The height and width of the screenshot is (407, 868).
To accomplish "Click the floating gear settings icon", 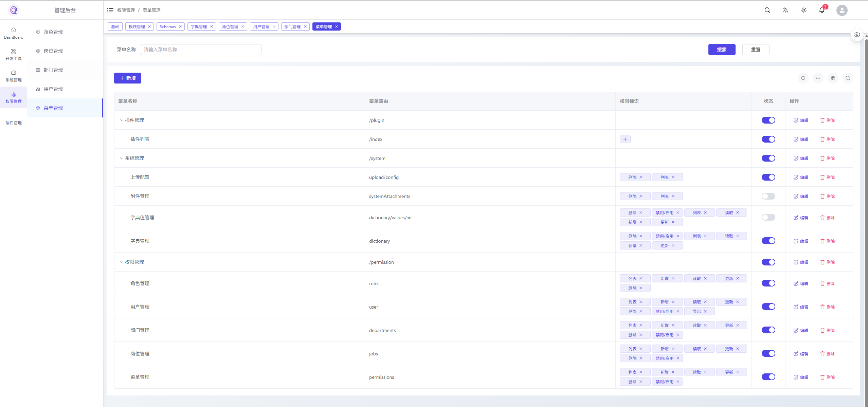I will 857,34.
